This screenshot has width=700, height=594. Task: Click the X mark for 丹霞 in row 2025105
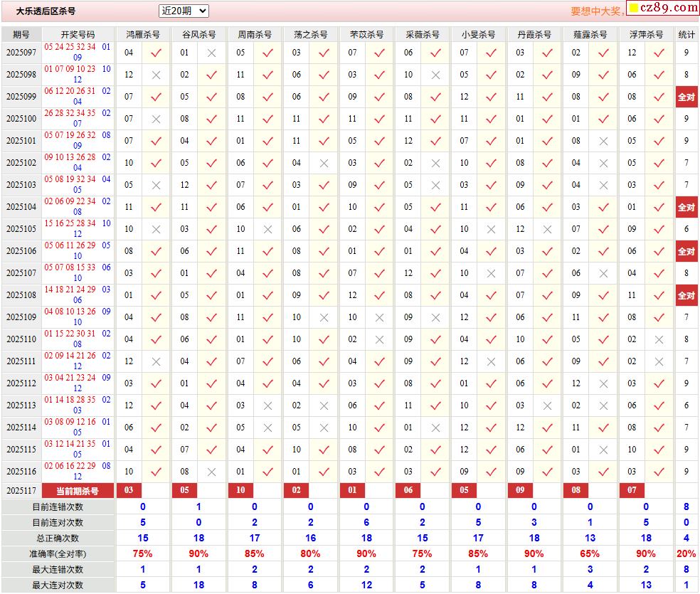click(547, 229)
